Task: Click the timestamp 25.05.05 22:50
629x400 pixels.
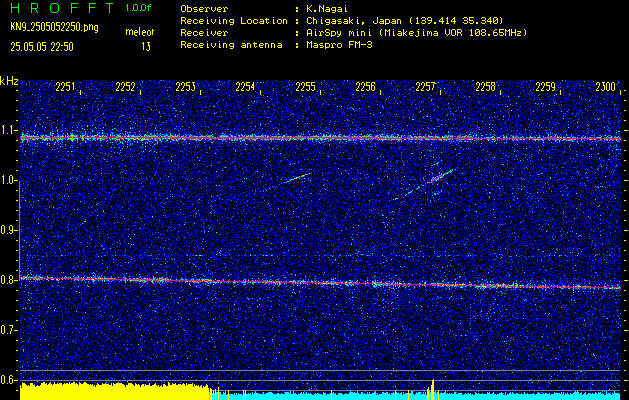Action: click(x=42, y=47)
